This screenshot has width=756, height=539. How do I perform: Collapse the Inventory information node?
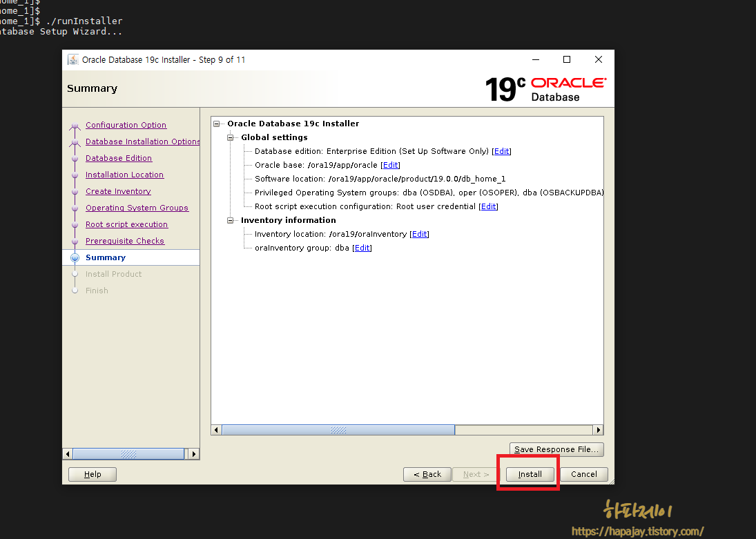[x=231, y=220]
